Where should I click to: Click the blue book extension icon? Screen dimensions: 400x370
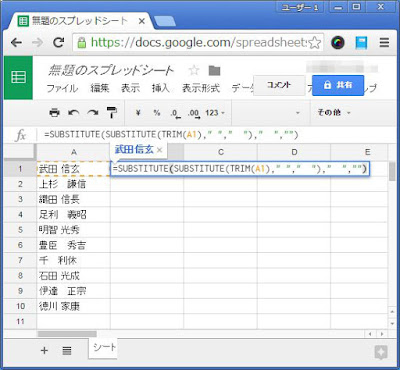[x=361, y=43]
